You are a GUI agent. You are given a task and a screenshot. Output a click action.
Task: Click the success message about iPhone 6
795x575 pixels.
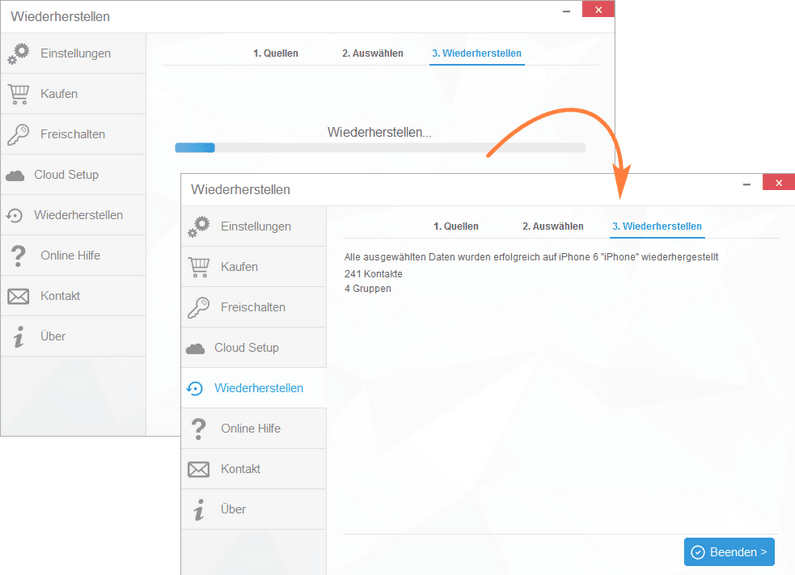(x=531, y=257)
